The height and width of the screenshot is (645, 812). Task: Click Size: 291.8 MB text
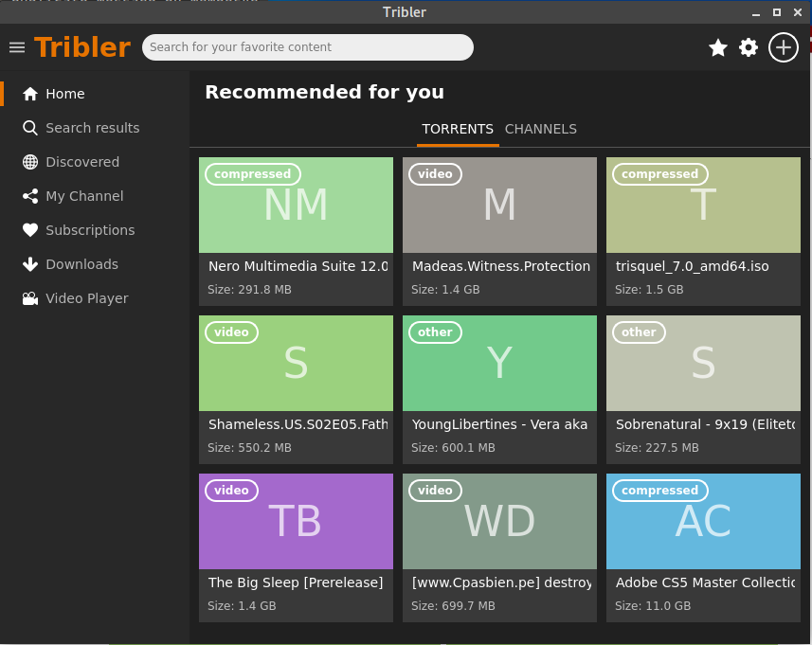[x=249, y=290]
